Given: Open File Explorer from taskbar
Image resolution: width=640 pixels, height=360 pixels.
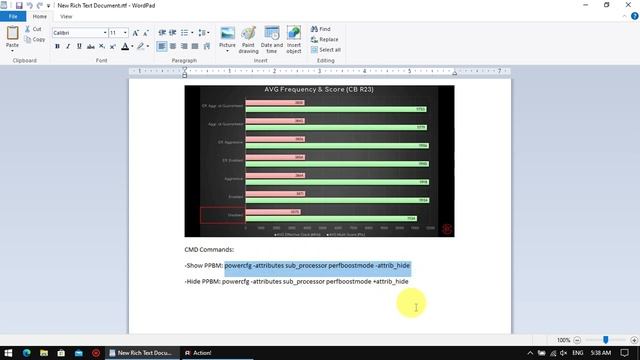Looking at the screenshot, I should click(x=44, y=353).
